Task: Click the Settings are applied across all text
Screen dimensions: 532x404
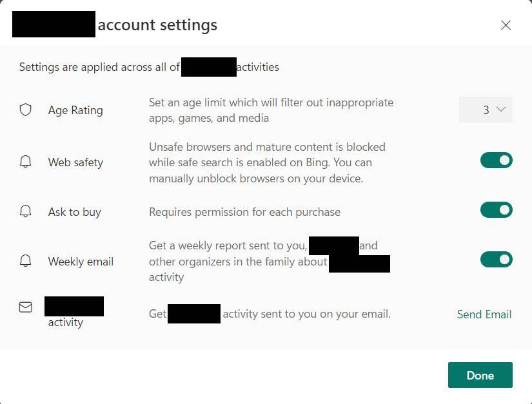Action: 99,67
